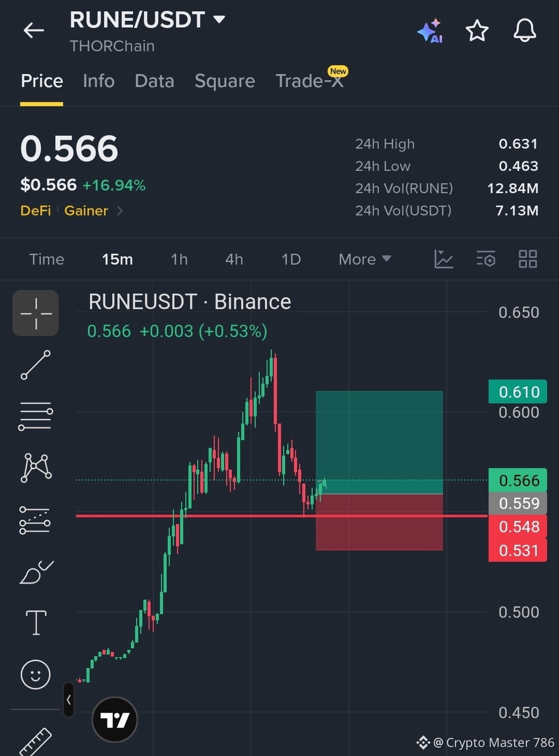Open the chart indicators icon
The height and width of the screenshot is (756, 559).
(444, 259)
